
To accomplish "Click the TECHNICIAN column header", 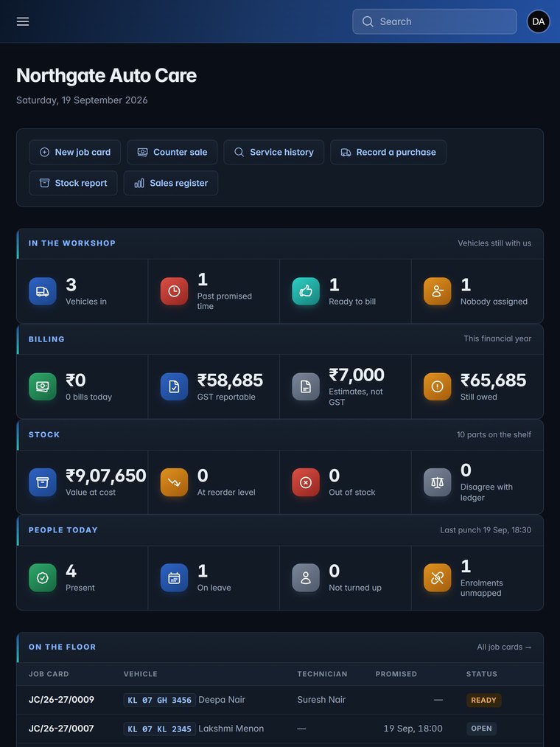I will point(323,674).
